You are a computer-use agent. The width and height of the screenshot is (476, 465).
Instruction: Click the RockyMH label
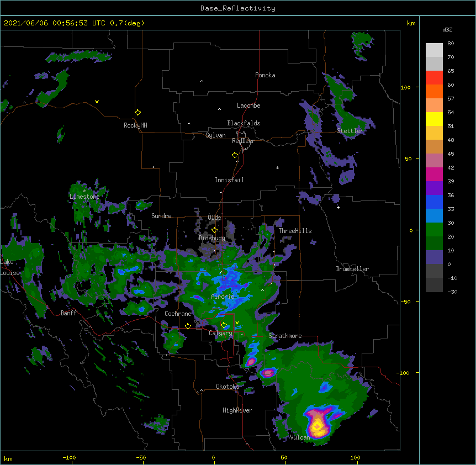coord(135,125)
